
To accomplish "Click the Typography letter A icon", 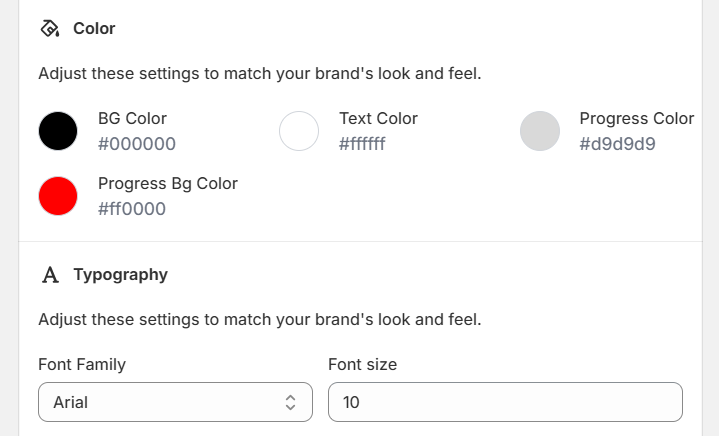I will 50,274.
